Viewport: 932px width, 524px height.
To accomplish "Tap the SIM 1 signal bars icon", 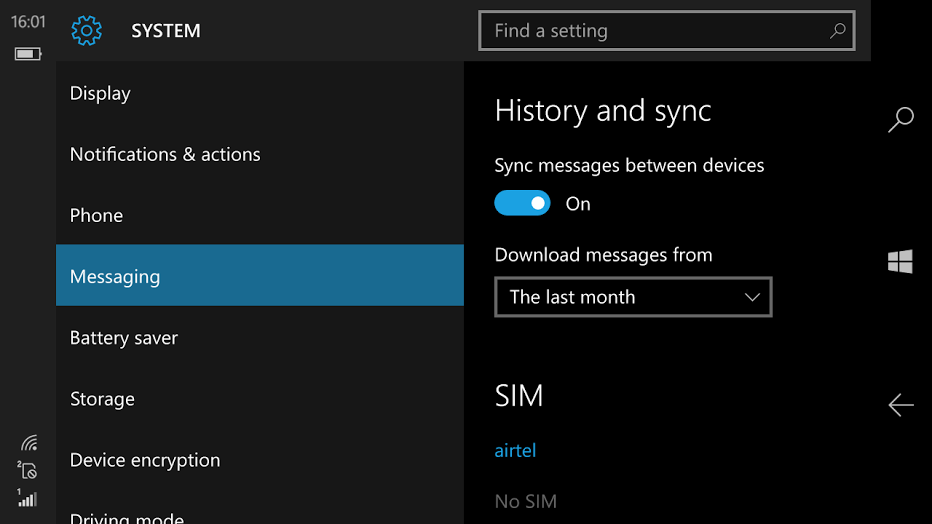I will click(27, 497).
